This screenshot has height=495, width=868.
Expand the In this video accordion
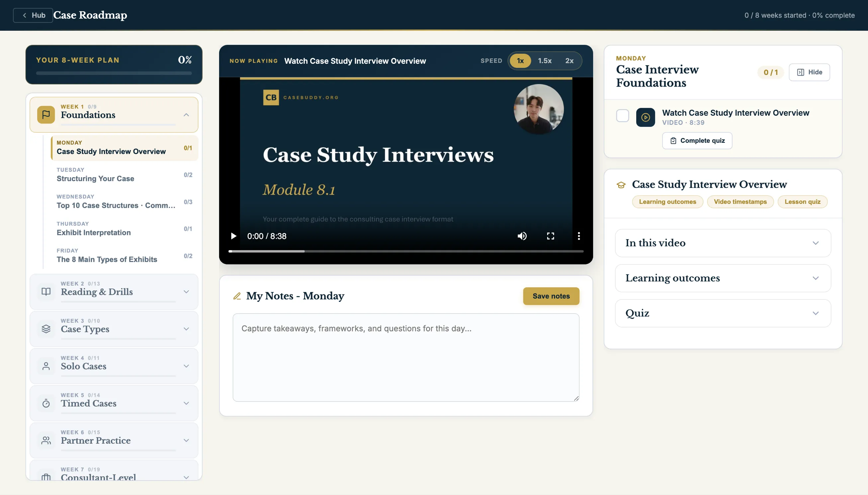point(723,243)
